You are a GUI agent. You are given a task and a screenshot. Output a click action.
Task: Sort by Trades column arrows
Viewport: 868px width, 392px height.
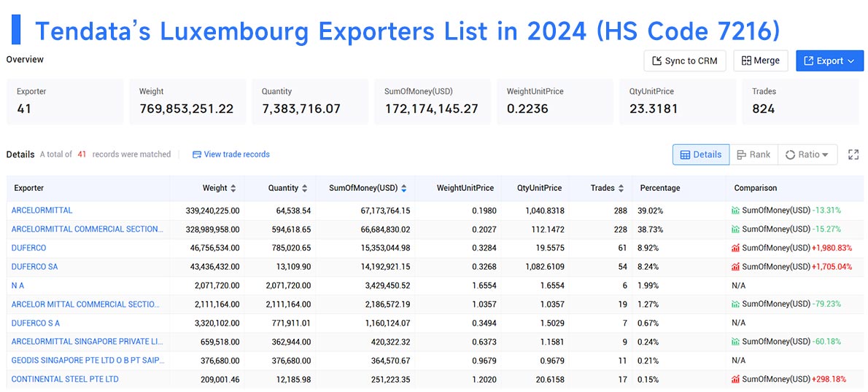pos(621,188)
